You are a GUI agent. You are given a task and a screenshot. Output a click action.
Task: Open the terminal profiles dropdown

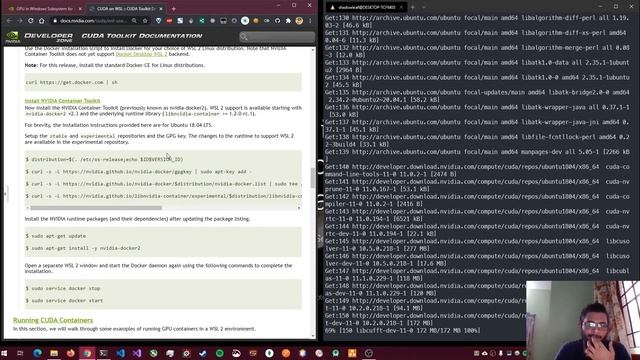point(424,7)
